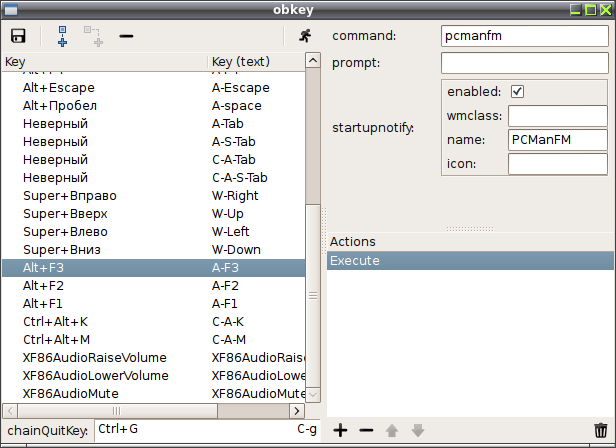Edit the name field showing PCManFM
The height and width of the screenshot is (448, 616).
pyautogui.click(x=558, y=140)
